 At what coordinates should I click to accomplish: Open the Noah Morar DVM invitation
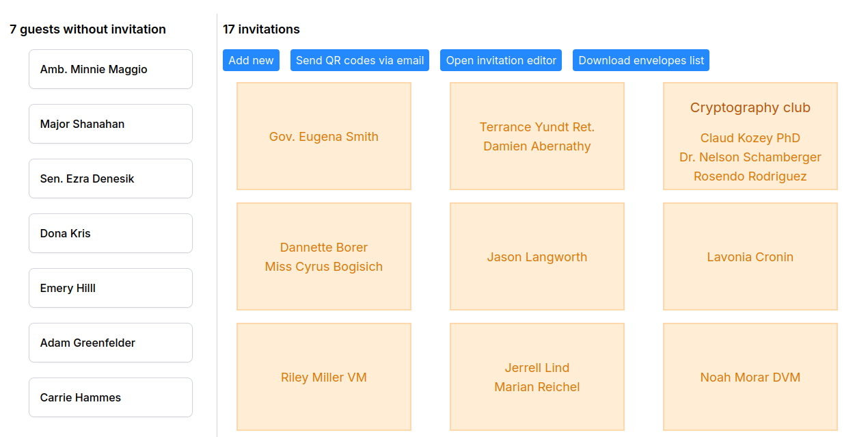point(750,377)
